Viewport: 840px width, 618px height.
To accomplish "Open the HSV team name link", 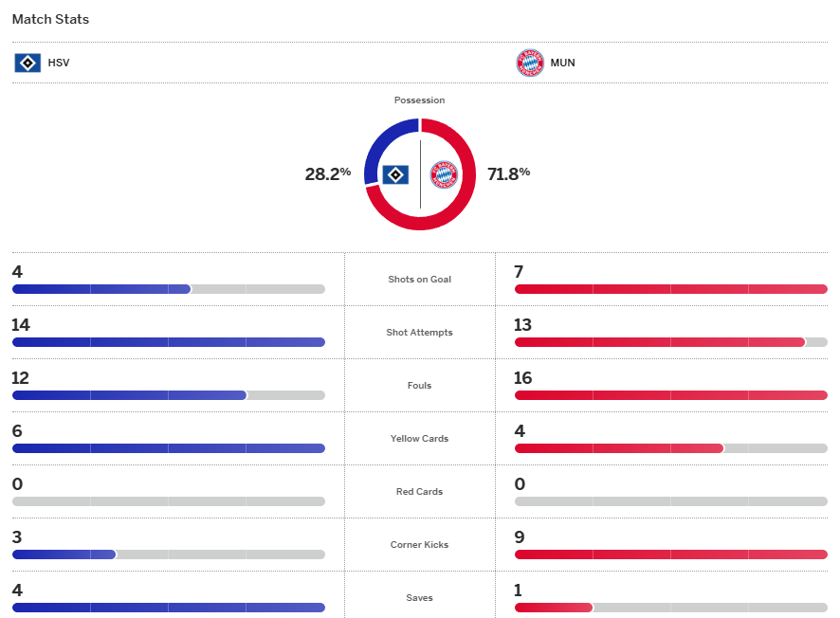I will click(59, 64).
